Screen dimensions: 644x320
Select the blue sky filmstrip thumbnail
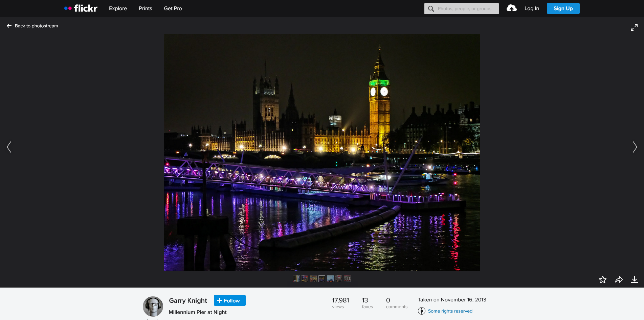330,279
